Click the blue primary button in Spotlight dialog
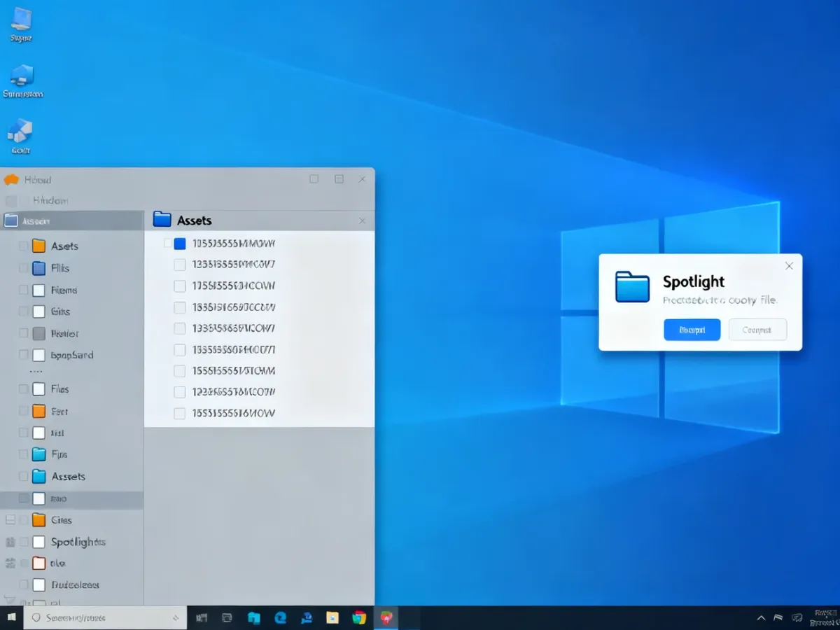Image resolution: width=840 pixels, height=630 pixels. (x=692, y=330)
